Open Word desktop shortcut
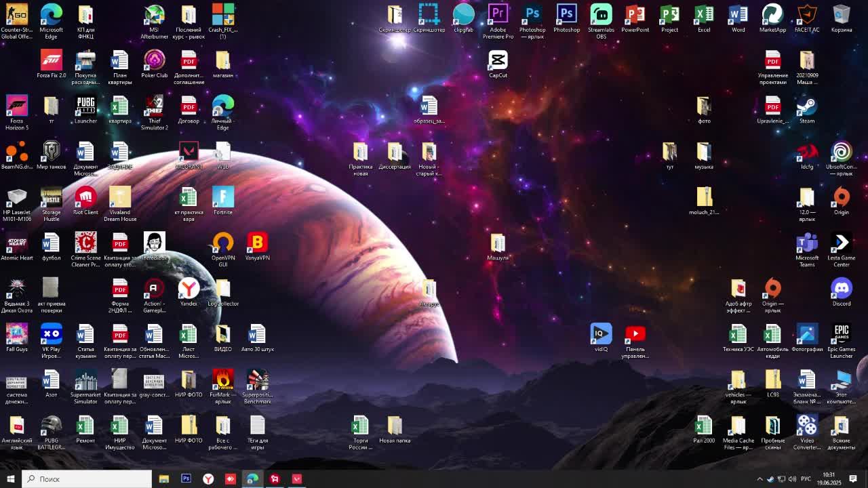The image size is (868, 488). pyautogui.click(x=738, y=18)
